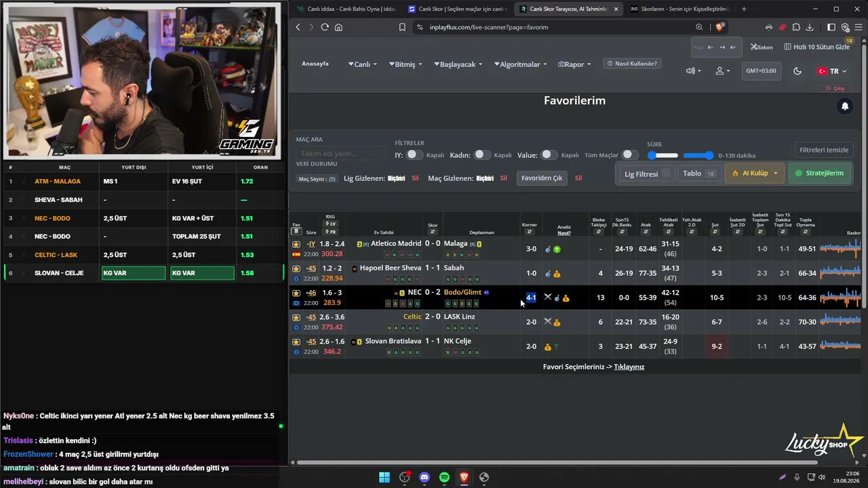The height and width of the screenshot is (488, 868).
Task: Open Spotify from taskbar
Action: coord(444,477)
